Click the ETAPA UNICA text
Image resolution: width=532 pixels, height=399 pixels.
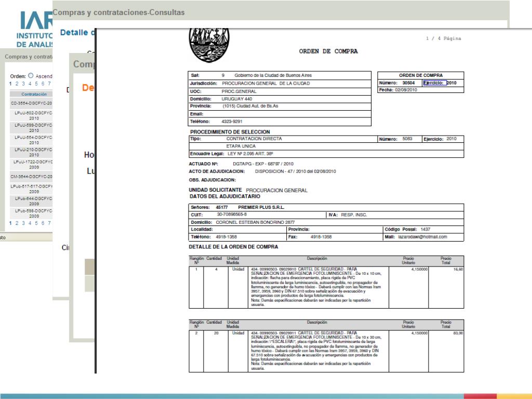coord(241,146)
